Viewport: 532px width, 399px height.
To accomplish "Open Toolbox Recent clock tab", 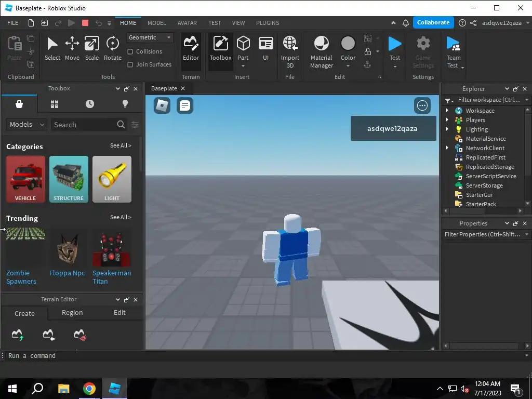I will pyautogui.click(x=90, y=104).
